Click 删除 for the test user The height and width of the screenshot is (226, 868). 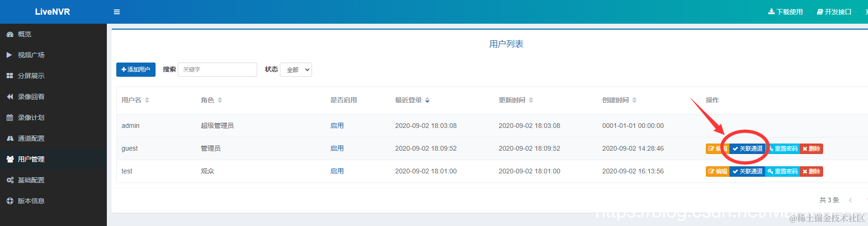(x=811, y=172)
